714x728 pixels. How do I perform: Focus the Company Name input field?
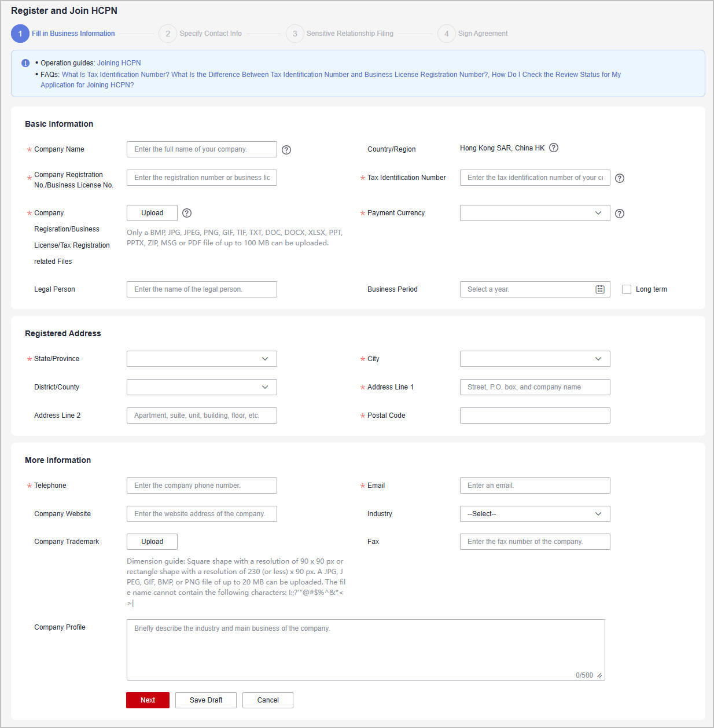click(202, 149)
